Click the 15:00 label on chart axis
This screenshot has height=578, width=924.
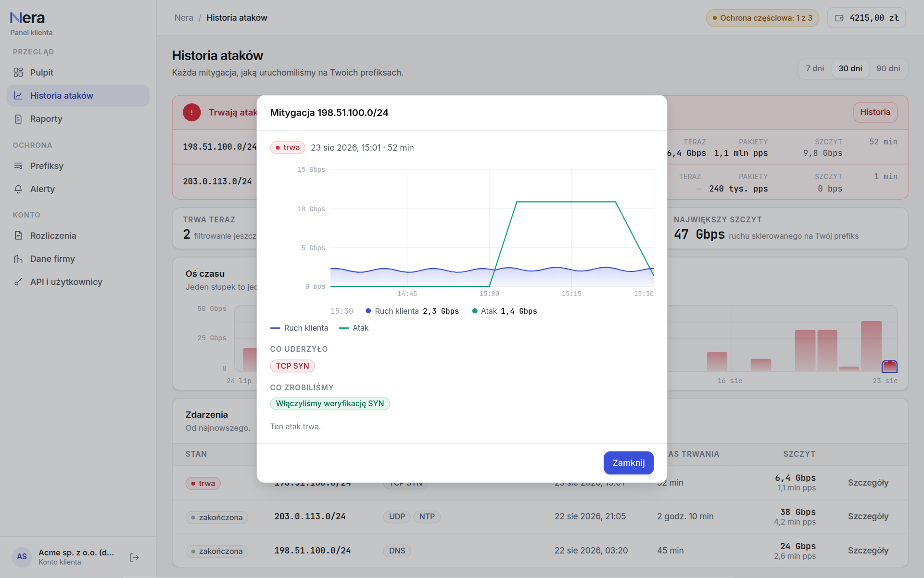489,294
